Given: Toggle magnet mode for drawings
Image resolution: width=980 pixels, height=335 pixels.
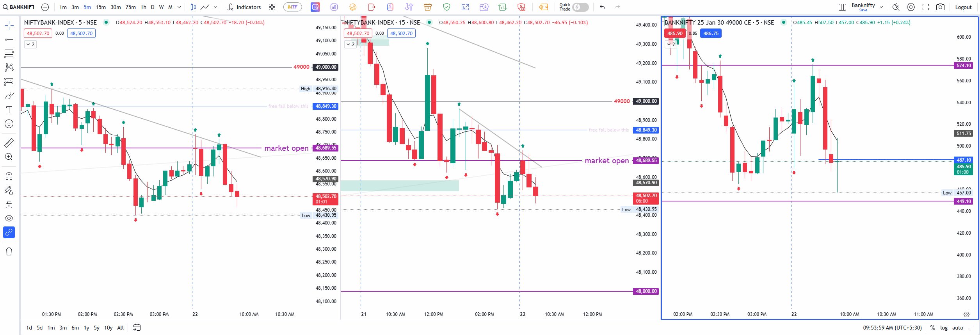Looking at the screenshot, I should (9, 176).
